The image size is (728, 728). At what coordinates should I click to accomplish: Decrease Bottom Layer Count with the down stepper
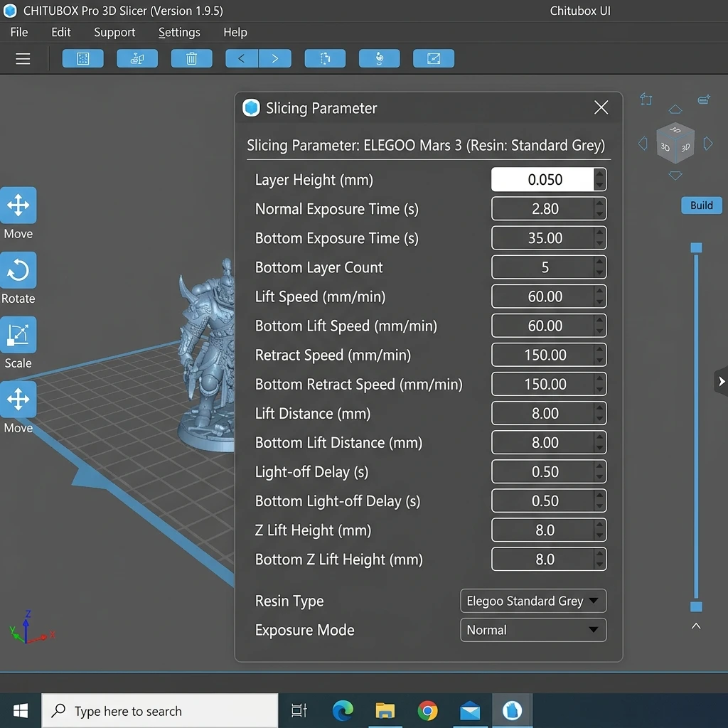(x=599, y=273)
